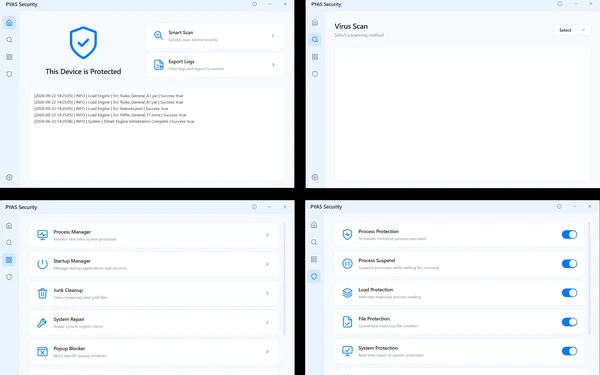This screenshot has width=600, height=375.
Task: Click "This Device is Protected" status text
Action: tap(83, 72)
